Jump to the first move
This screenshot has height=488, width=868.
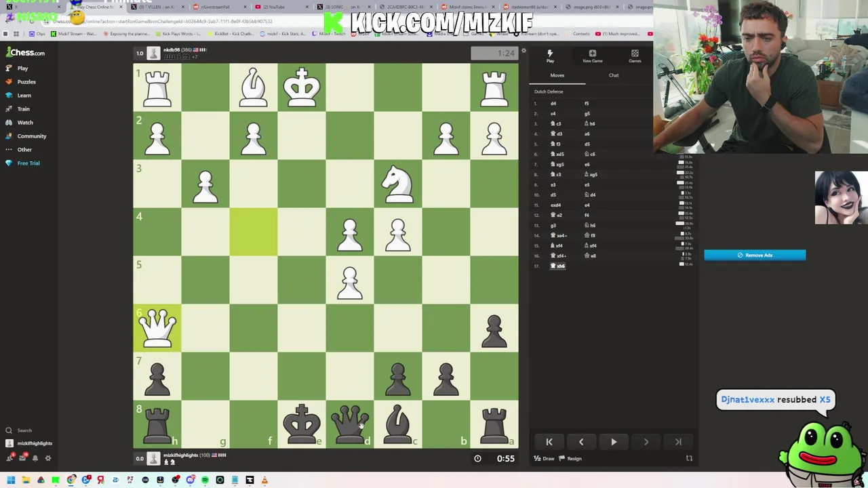(549, 442)
